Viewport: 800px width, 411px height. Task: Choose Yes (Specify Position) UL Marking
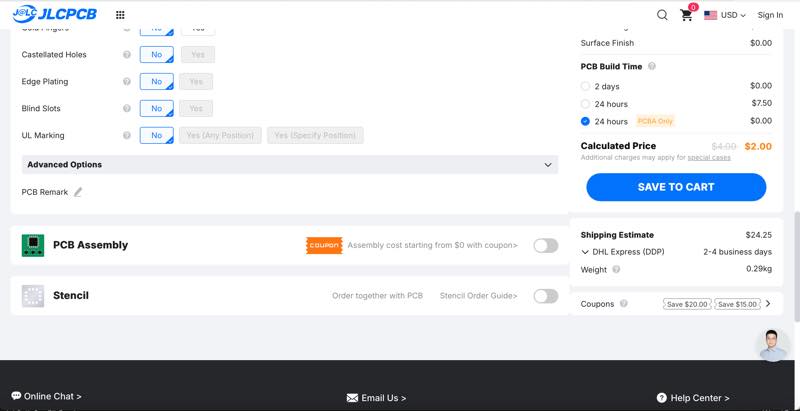point(315,136)
